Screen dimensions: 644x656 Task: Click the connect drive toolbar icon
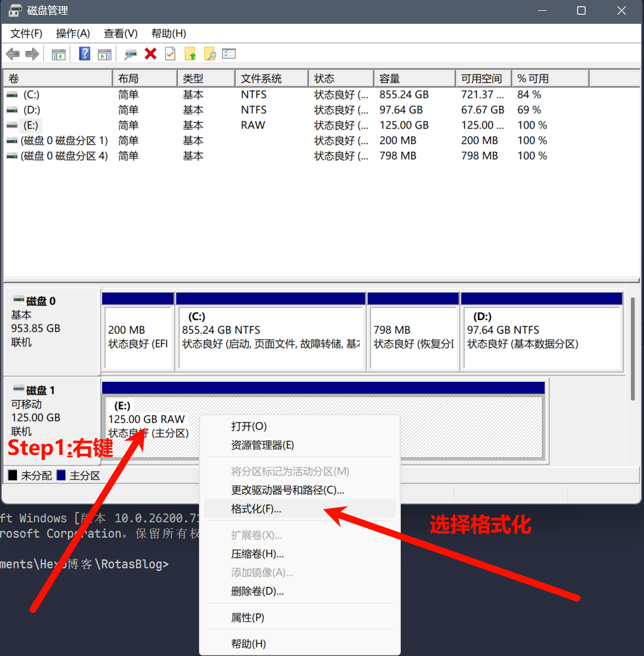coord(130,54)
